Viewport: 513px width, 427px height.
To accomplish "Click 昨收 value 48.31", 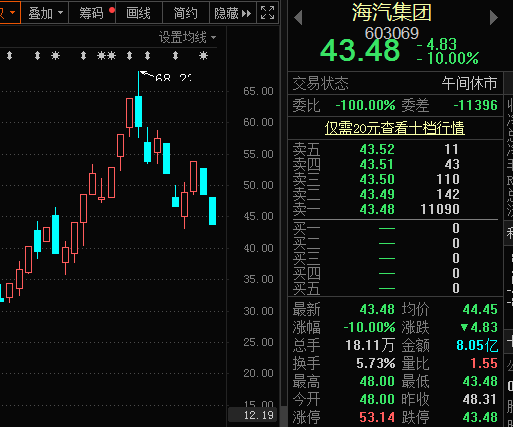I will [x=480, y=399].
